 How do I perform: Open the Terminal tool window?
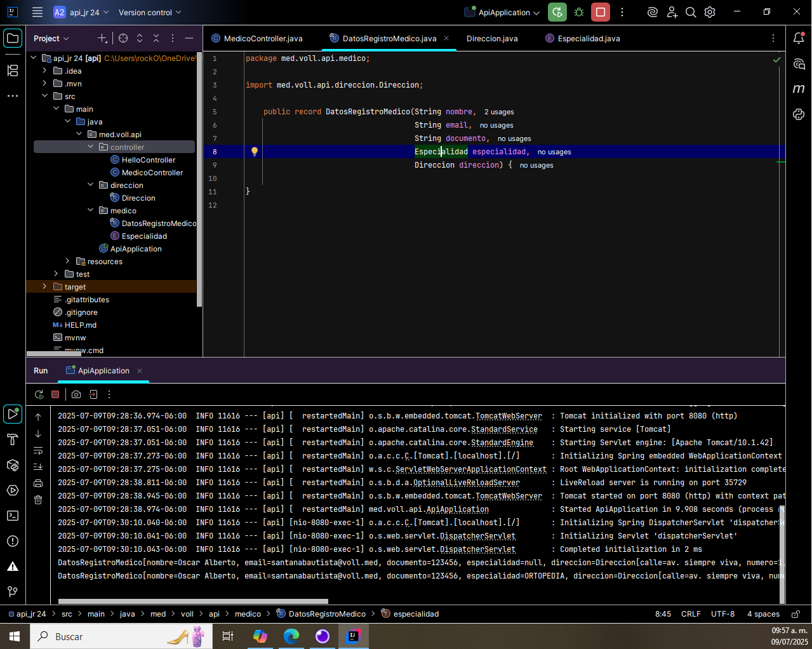(13, 516)
